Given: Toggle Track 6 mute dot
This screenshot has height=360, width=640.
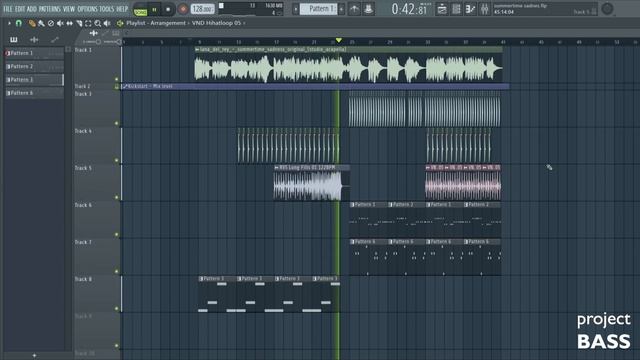Looking at the screenshot, I should pos(116,235).
